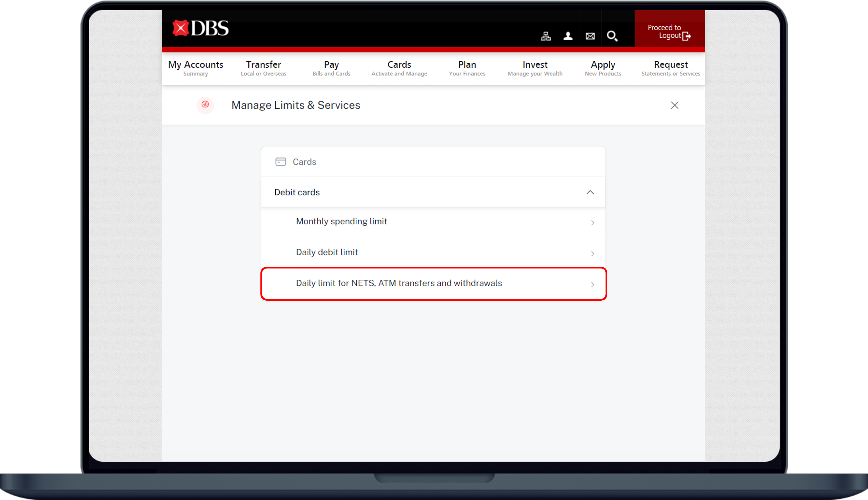
Task: Open Pay Bills and Cards menu
Action: click(x=331, y=68)
